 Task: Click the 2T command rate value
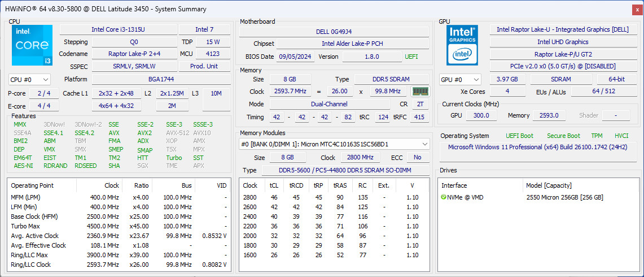(x=420, y=104)
